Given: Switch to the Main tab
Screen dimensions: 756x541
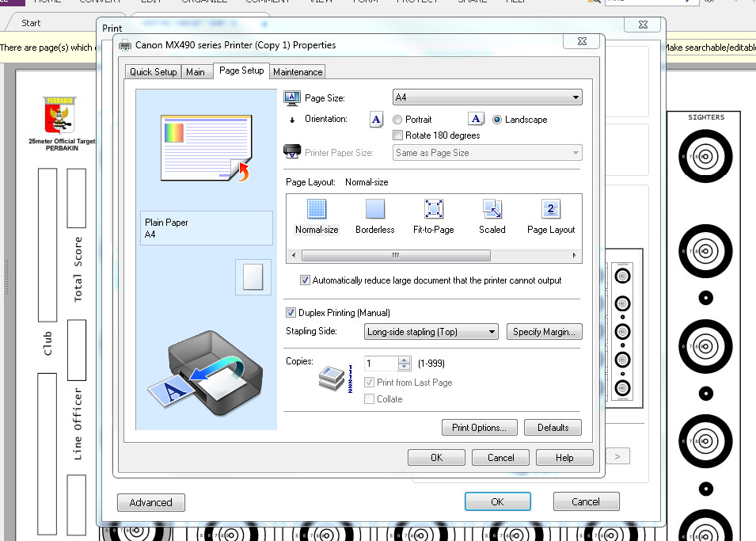Looking at the screenshot, I should [196, 72].
